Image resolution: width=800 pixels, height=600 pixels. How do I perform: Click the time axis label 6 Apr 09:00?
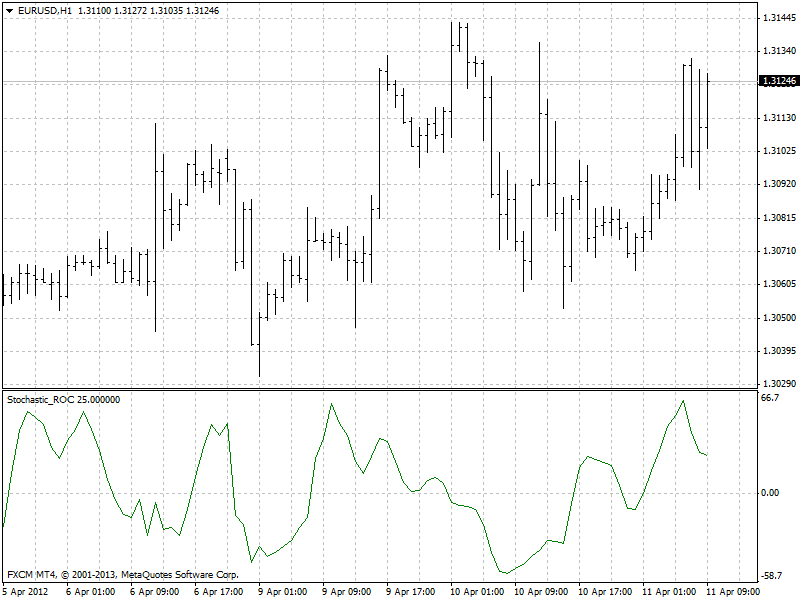point(155,592)
